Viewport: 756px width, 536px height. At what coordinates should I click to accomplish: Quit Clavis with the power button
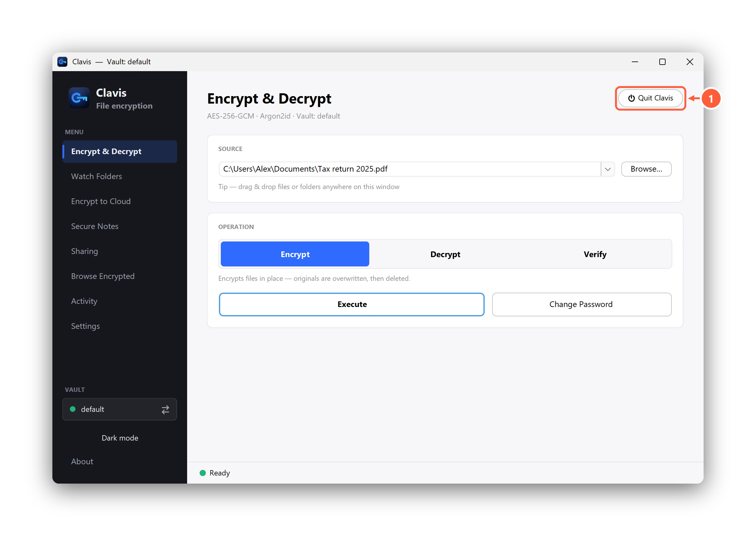tap(650, 98)
